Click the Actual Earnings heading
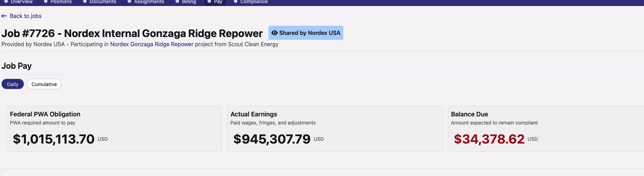Viewport: 644px width, 176px height. [254, 114]
